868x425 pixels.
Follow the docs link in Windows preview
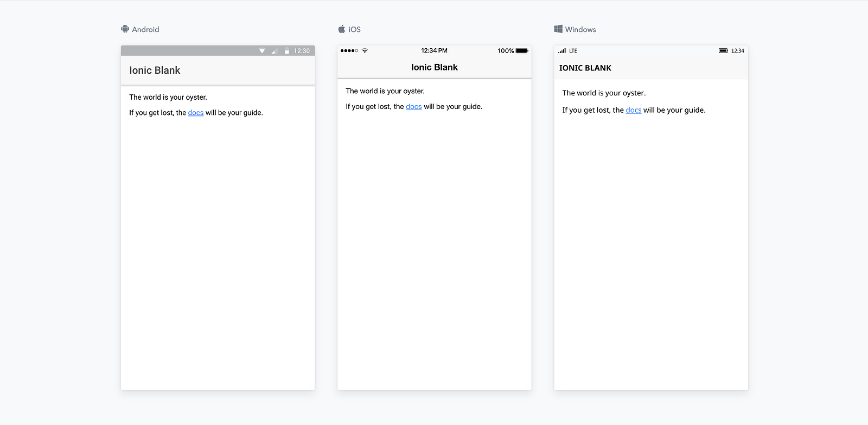pos(633,110)
